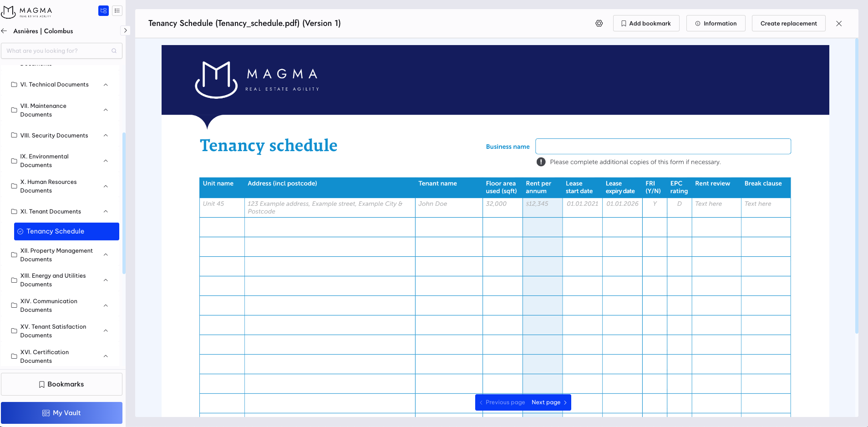Open the Bookmarks list
The image size is (868, 427).
click(61, 384)
